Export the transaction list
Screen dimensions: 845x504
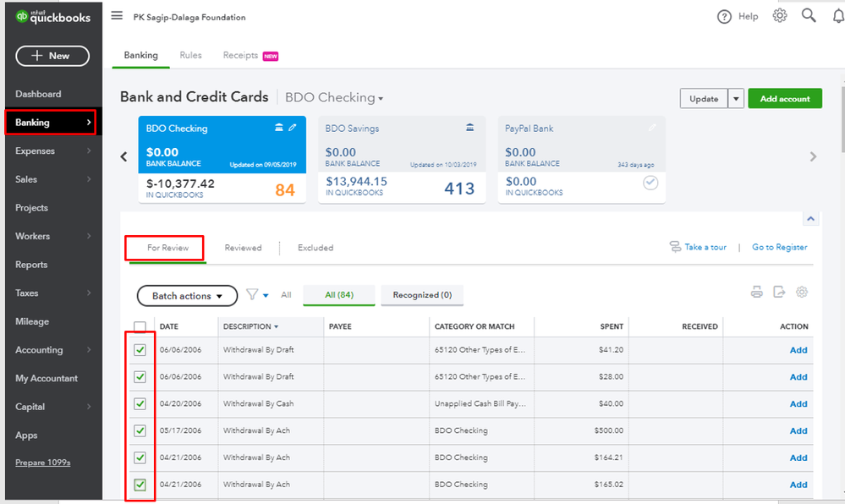coord(779,293)
